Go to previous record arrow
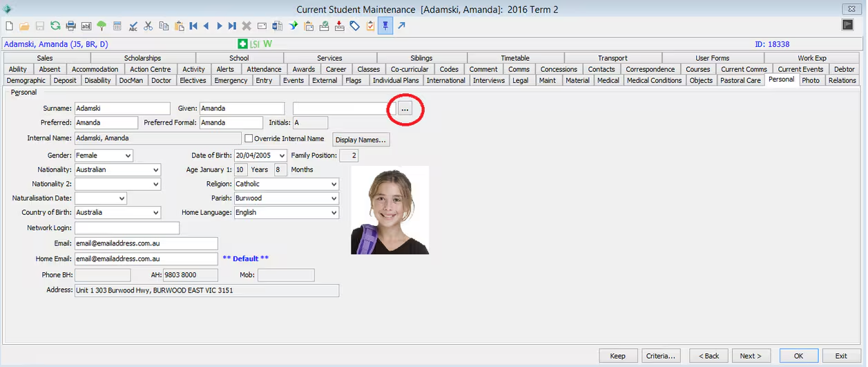868x367 pixels. pos(206,26)
